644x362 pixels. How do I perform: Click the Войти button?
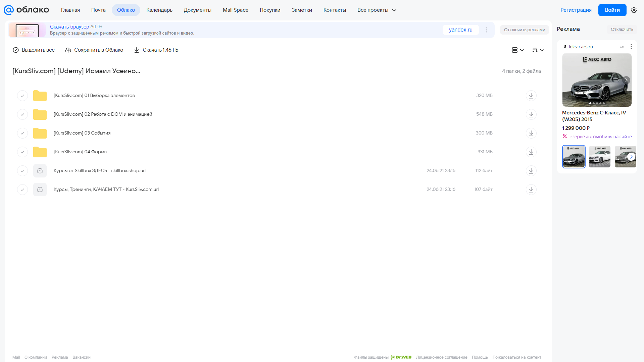click(612, 10)
